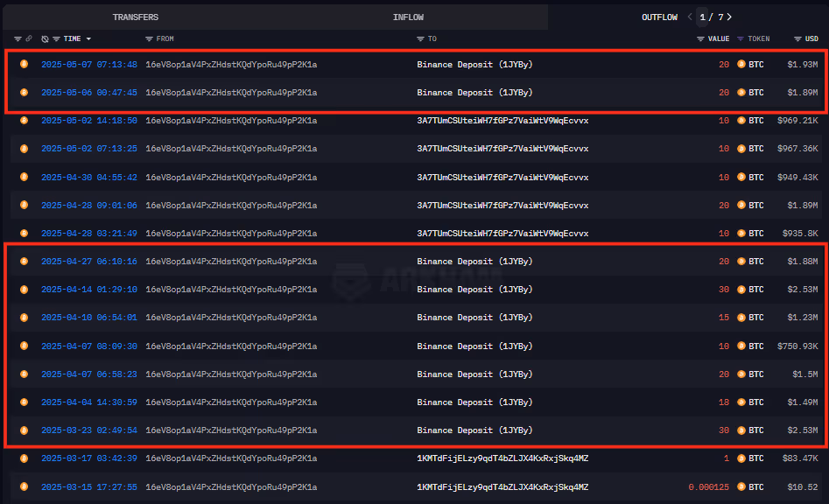Open the TOKEN column filter icon
The height and width of the screenshot is (504, 829).
click(740, 38)
